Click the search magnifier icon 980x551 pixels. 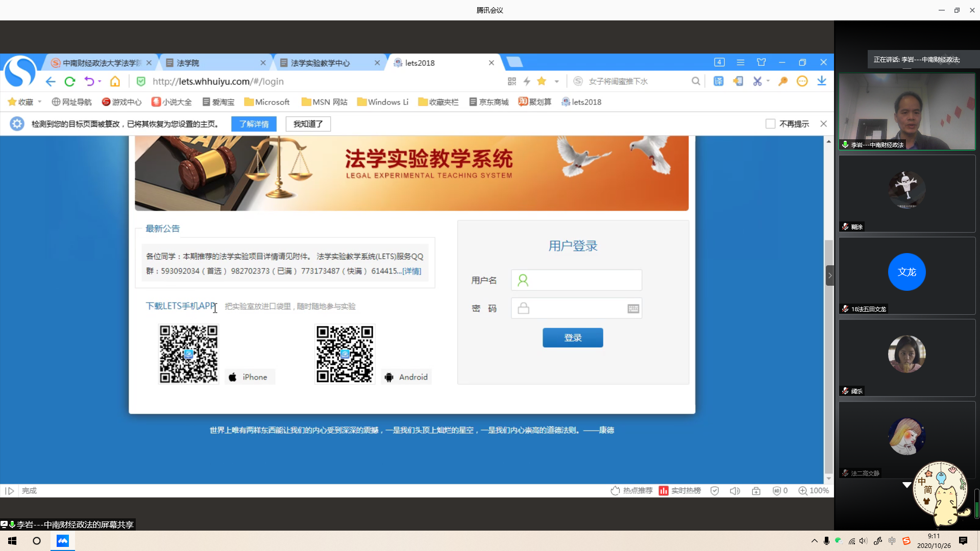[696, 81]
